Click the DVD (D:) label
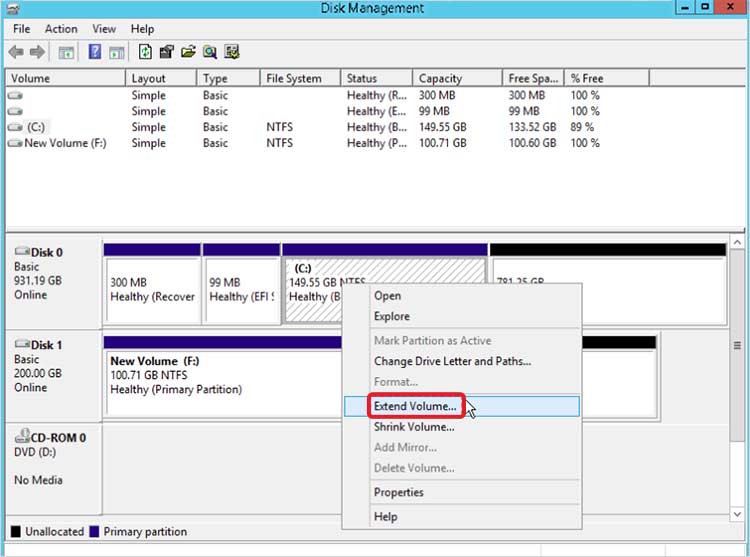The width and height of the screenshot is (750, 557). point(35,452)
